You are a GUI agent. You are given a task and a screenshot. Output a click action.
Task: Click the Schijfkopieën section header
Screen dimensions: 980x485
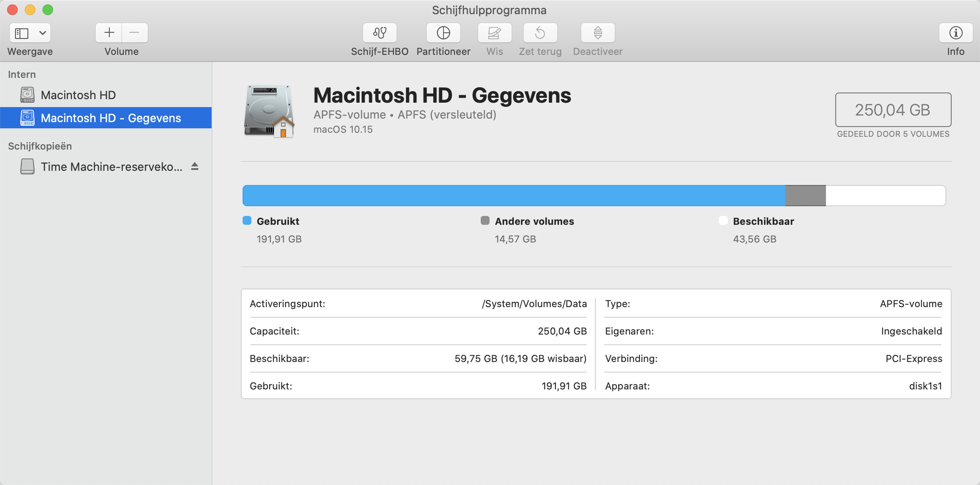[x=40, y=146]
